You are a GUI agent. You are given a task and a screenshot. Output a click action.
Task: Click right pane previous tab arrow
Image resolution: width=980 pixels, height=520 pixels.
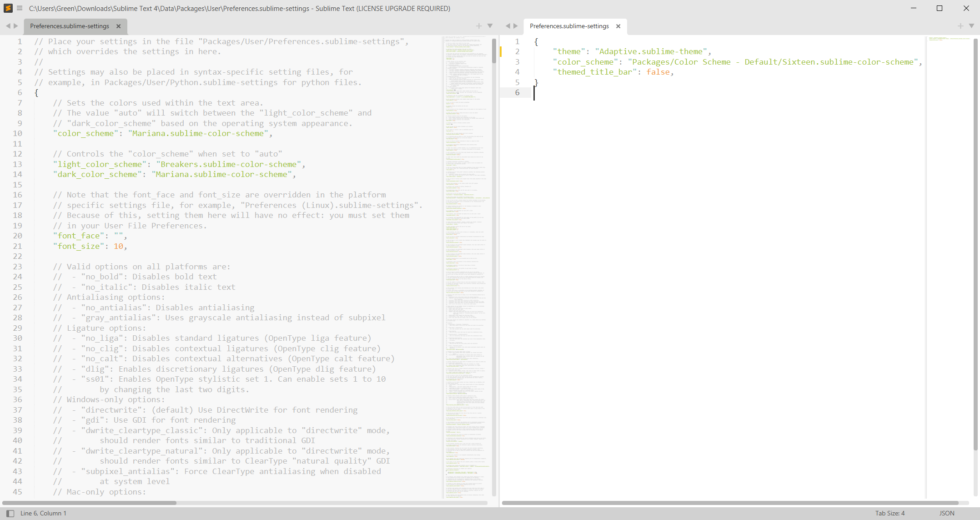point(508,26)
